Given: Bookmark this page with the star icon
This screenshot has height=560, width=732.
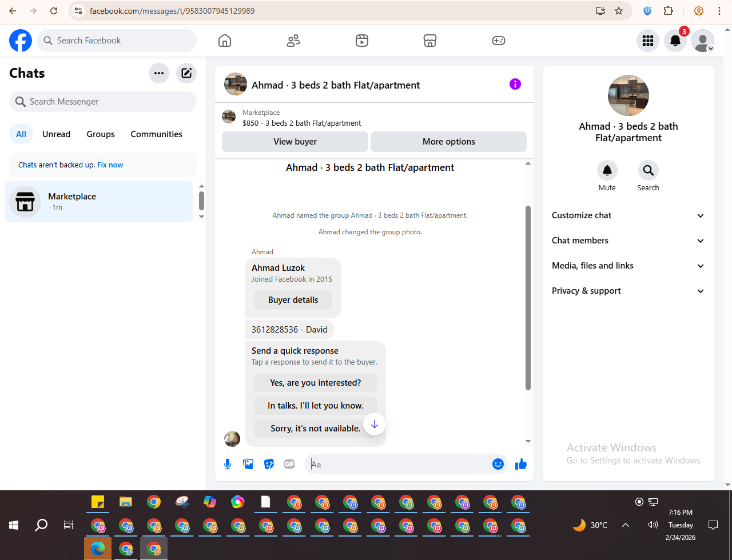Looking at the screenshot, I should 619,11.
